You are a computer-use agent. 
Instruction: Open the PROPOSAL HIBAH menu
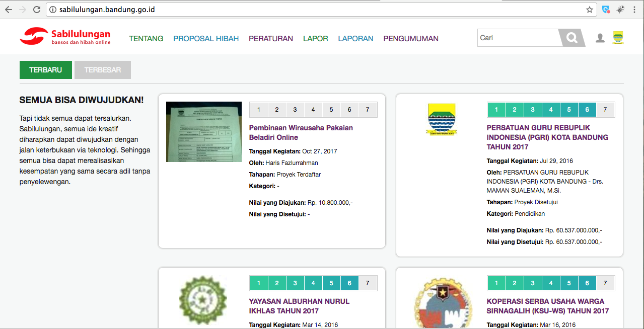click(x=206, y=38)
